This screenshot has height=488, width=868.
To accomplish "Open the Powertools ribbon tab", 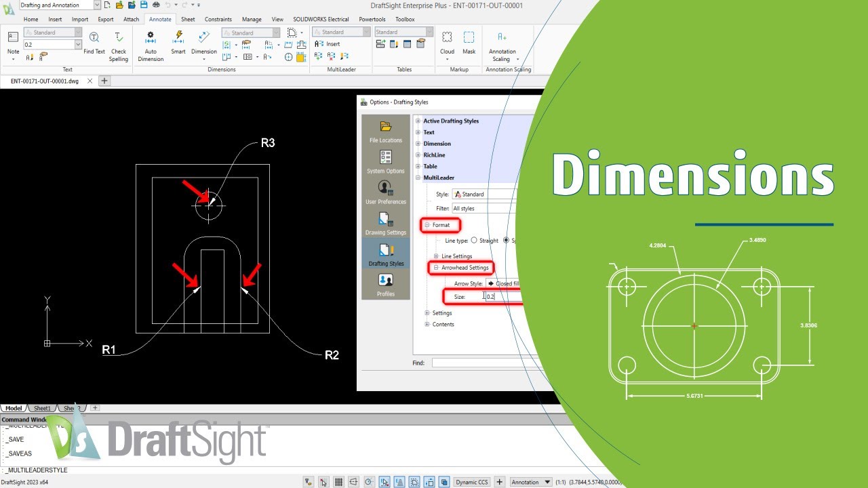I will point(372,20).
